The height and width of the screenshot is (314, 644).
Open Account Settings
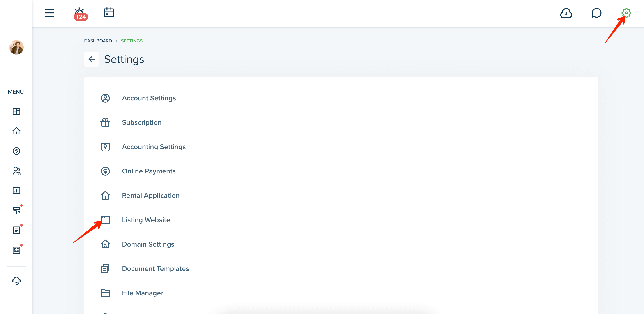point(149,98)
